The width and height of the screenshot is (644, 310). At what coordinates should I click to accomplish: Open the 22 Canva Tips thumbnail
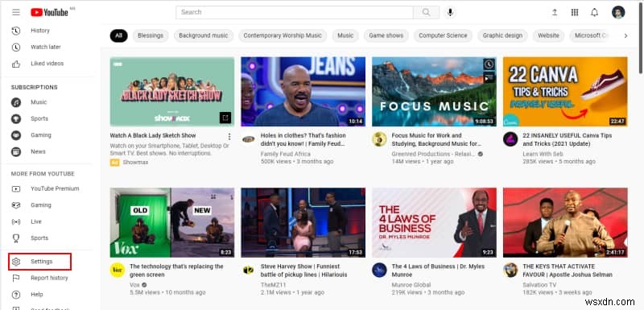click(x=565, y=92)
